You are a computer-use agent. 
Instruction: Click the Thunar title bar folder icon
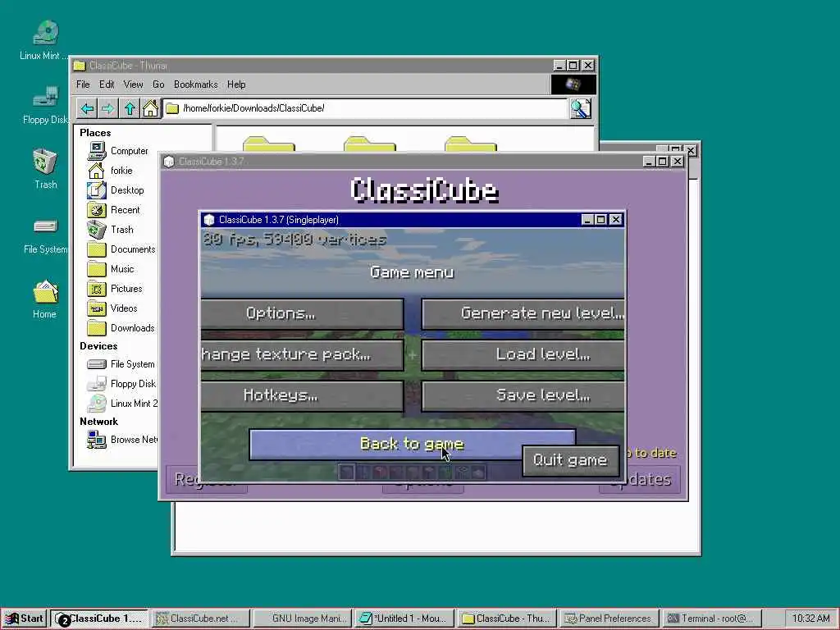80,66
